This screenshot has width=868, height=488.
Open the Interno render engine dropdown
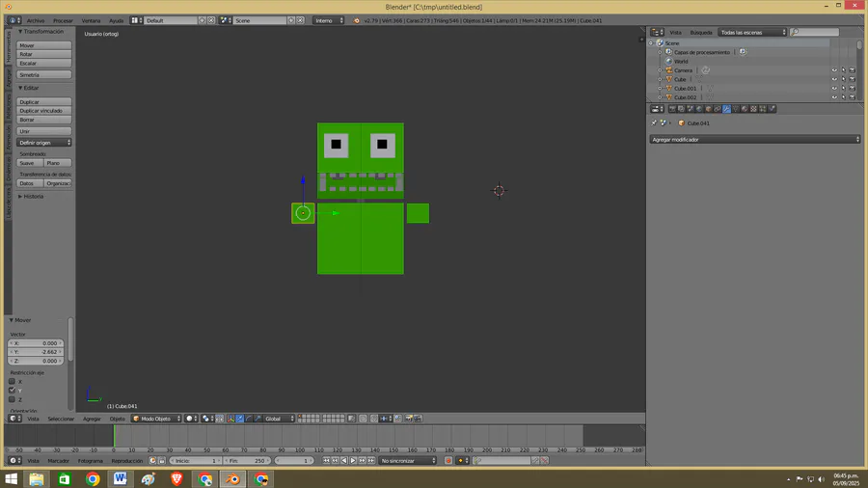[328, 20]
